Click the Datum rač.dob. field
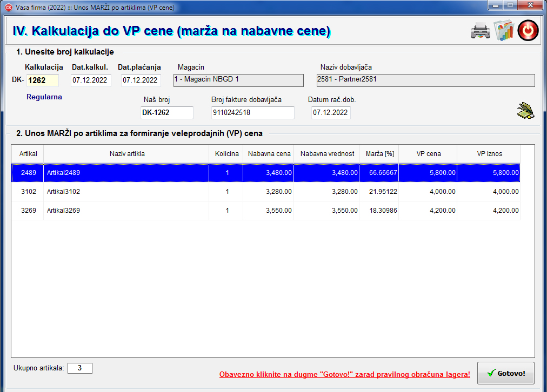547x392 pixels. [331, 112]
